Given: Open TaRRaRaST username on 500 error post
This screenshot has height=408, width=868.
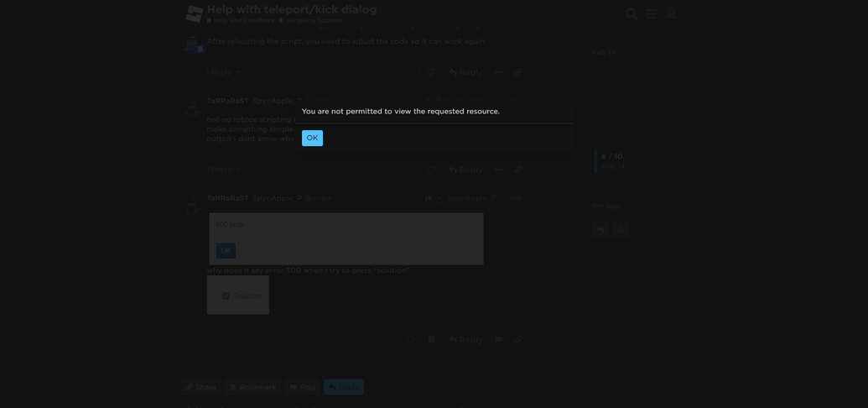Looking at the screenshot, I should (227, 198).
